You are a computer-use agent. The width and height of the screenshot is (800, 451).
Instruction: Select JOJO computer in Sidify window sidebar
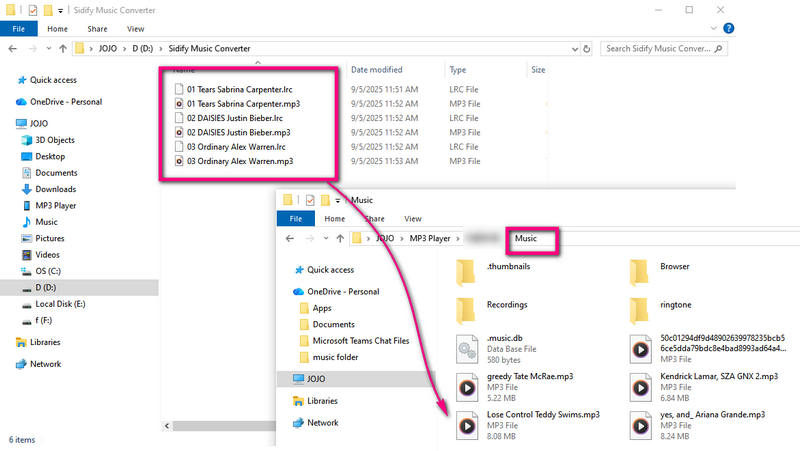point(39,123)
